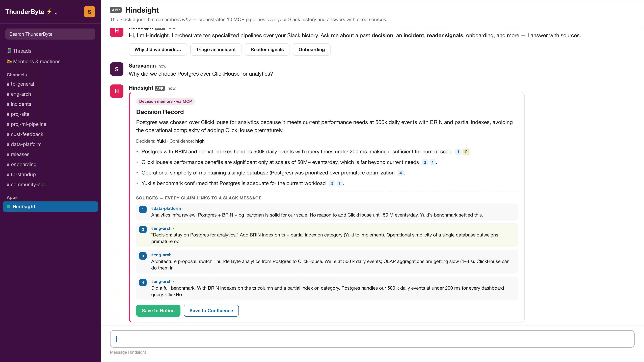Click the Threads spool icon
Screen dimensions: 644x362
(x=9, y=51)
